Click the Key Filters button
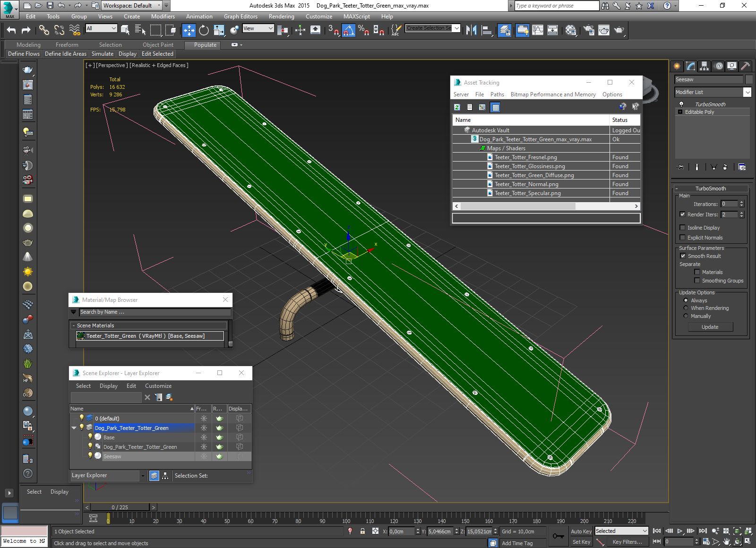This screenshot has height=548, width=756. [627, 542]
